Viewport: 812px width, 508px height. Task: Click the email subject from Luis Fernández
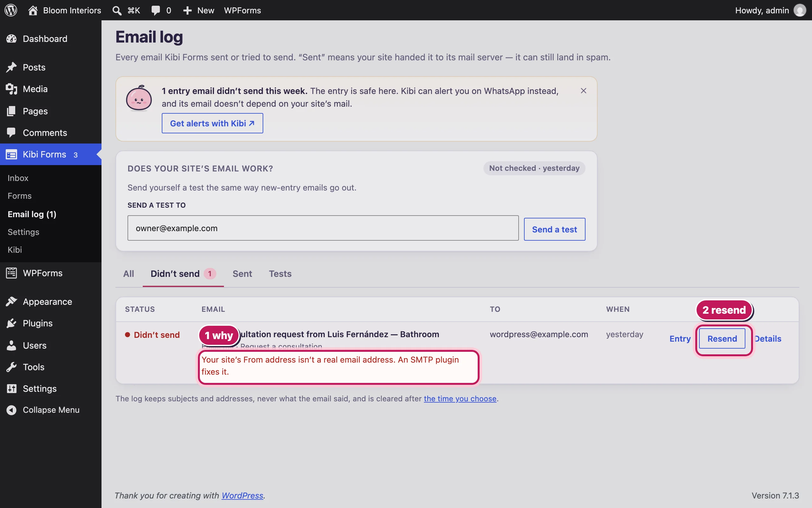click(x=340, y=334)
